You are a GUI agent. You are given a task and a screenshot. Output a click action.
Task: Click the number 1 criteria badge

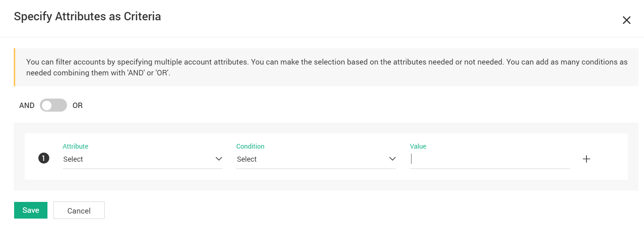[x=44, y=158]
